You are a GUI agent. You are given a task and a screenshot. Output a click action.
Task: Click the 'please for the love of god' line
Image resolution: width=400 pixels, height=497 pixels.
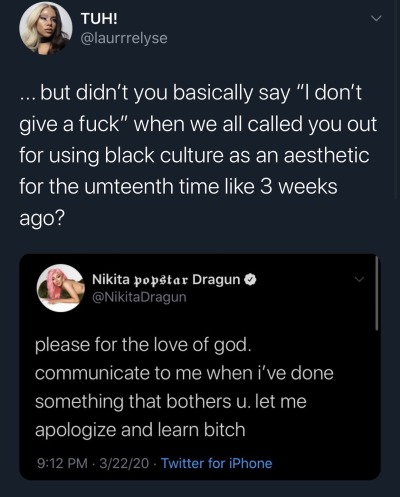(x=143, y=345)
